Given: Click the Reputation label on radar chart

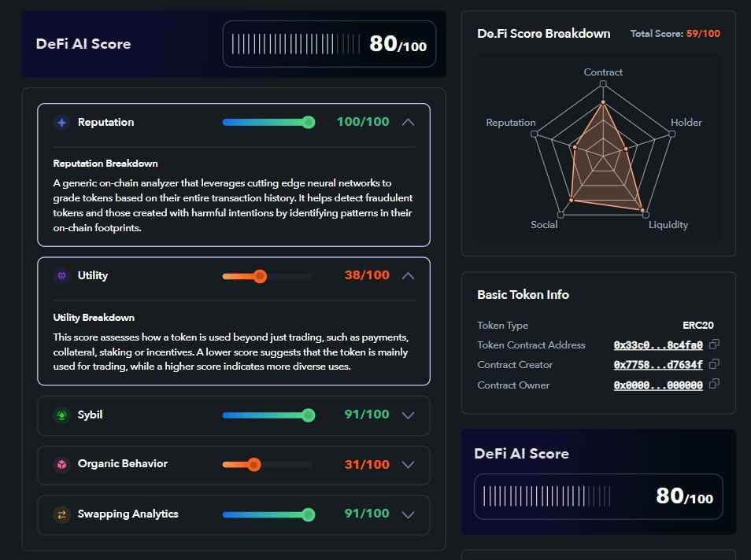Looking at the screenshot, I should tap(511, 123).
